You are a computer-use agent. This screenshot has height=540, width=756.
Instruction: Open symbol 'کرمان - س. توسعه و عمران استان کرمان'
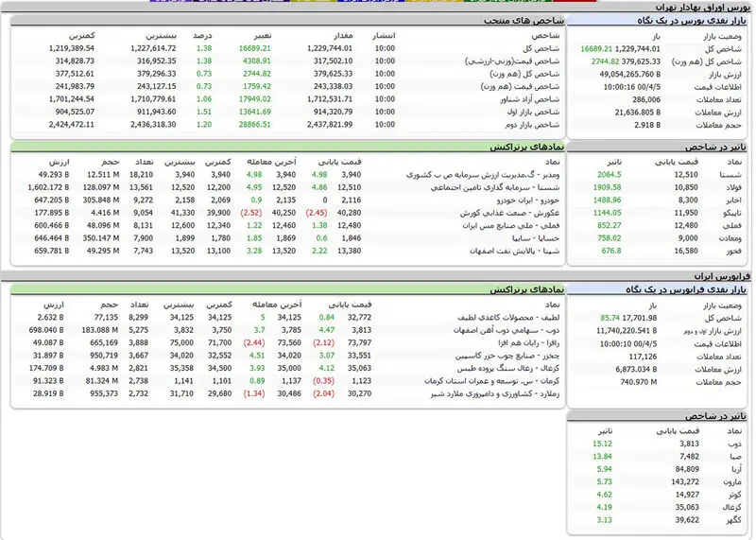(x=491, y=381)
